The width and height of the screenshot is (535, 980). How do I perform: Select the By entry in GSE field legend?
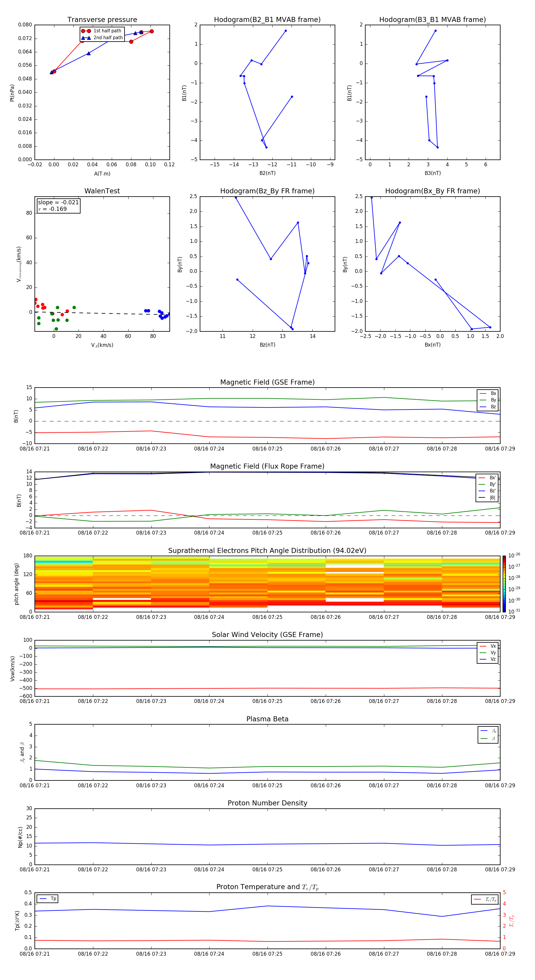click(488, 400)
